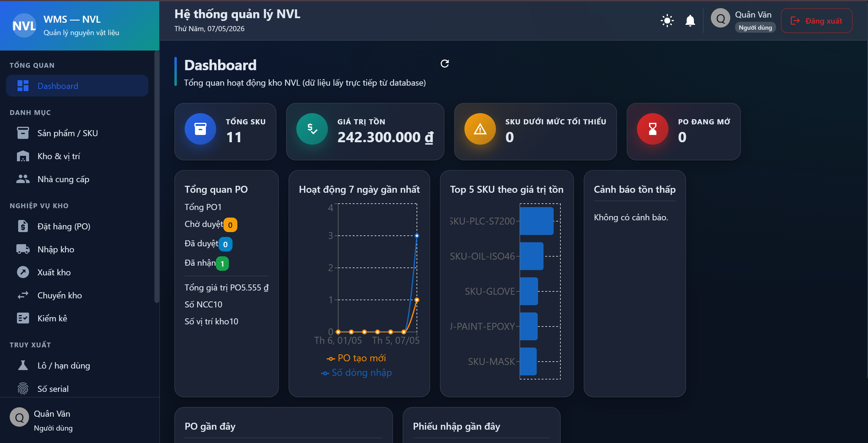
Task: Click the people icon for Nhà cung cấp
Action: click(x=23, y=179)
